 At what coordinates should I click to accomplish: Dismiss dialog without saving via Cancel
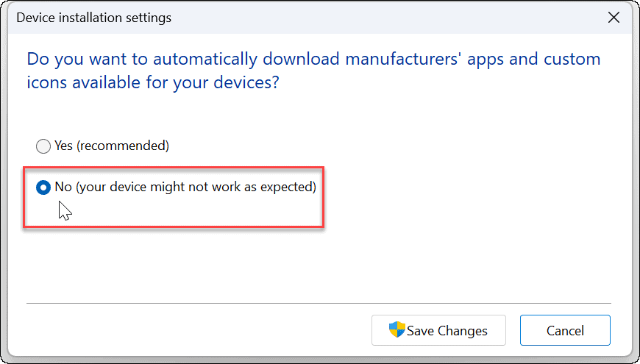tap(565, 330)
